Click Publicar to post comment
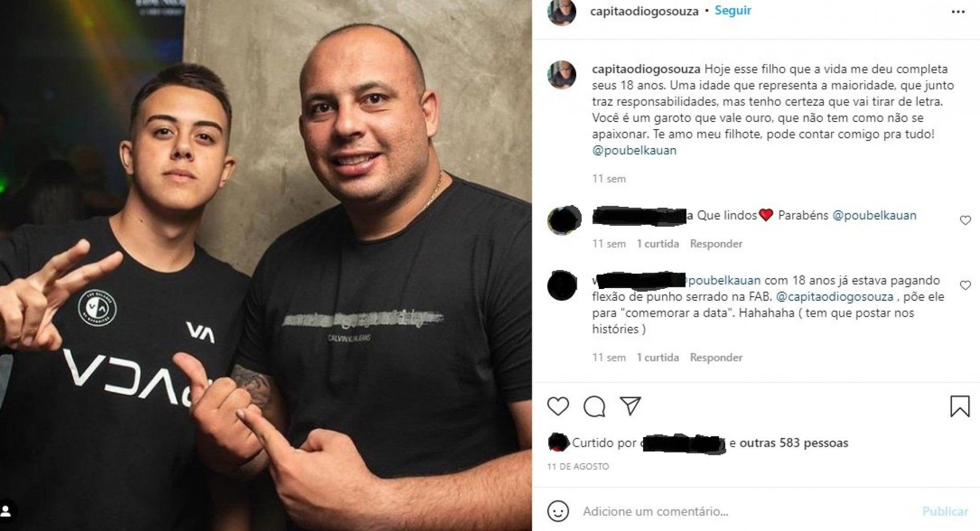This screenshot has width=980, height=531. click(945, 512)
